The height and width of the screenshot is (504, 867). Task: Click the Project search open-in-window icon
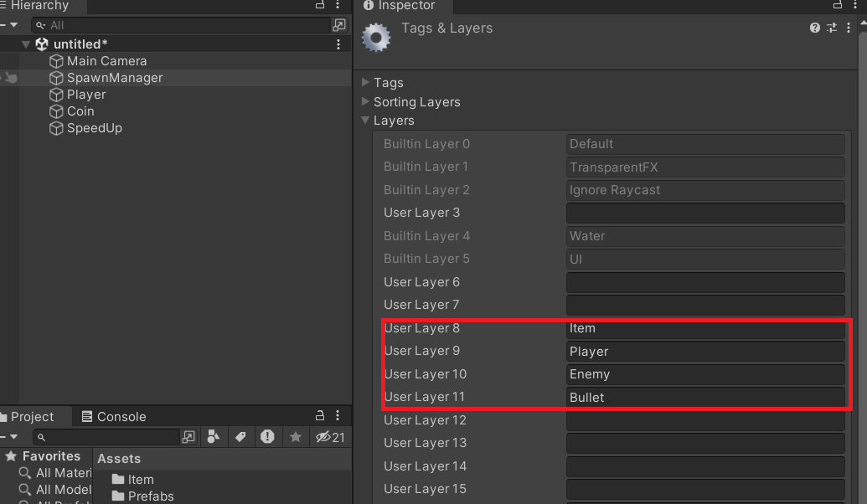[188, 437]
